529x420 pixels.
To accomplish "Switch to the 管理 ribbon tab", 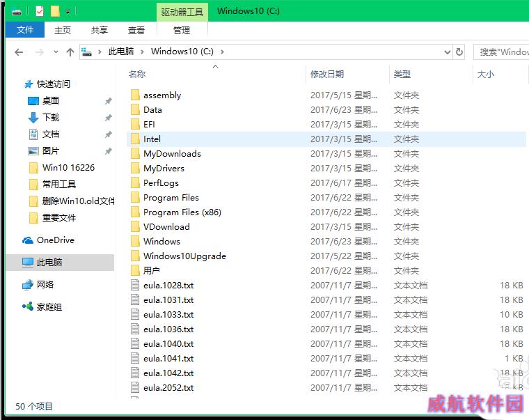I will tap(182, 31).
